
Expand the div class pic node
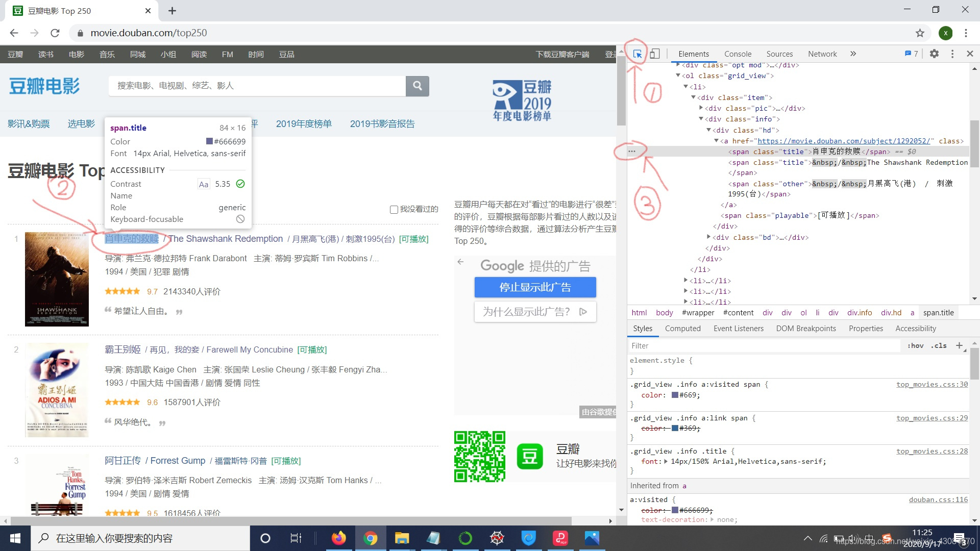[701, 108]
